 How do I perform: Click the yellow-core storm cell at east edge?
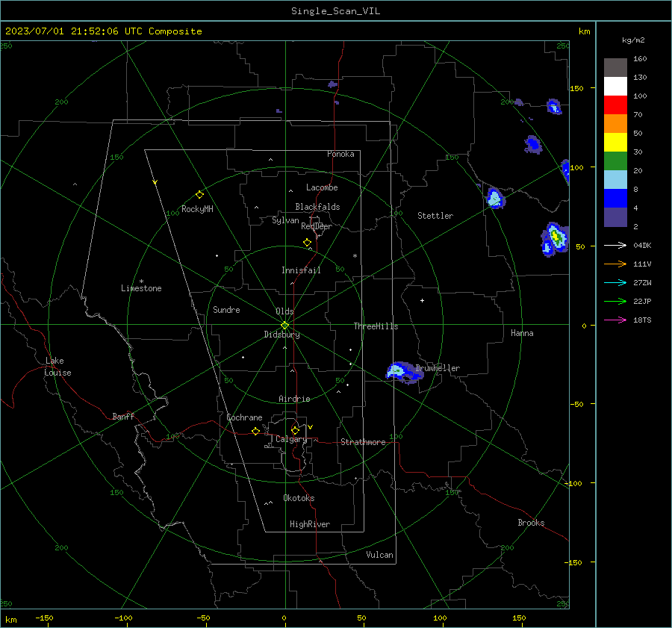(556, 238)
